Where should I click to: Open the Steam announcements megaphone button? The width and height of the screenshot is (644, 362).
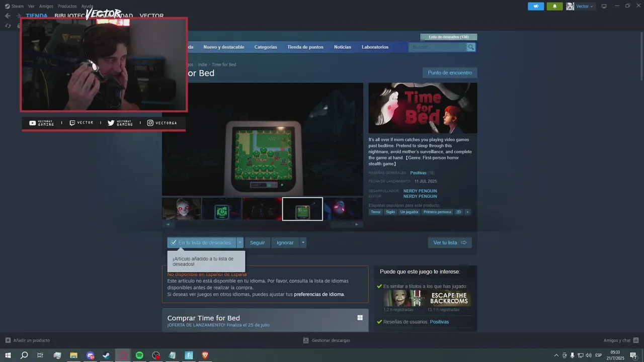536,6
